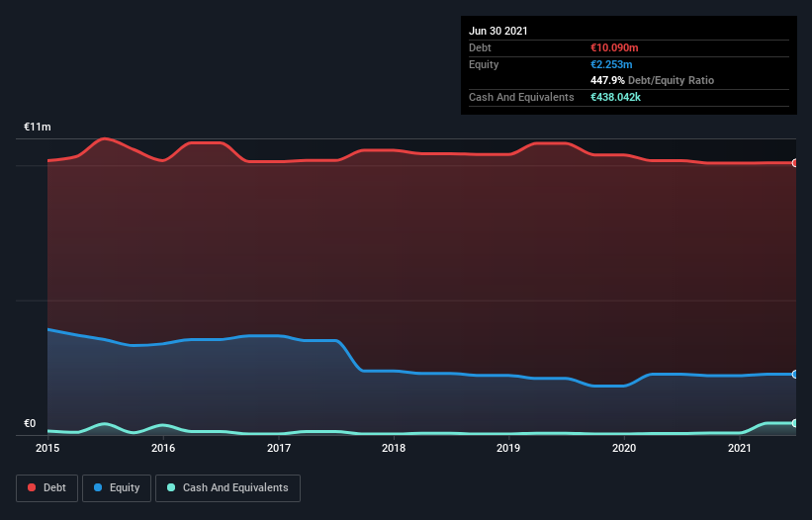Click the Cash And Equivalents tooltip row label
This screenshot has height=520, width=812.
[x=521, y=97]
